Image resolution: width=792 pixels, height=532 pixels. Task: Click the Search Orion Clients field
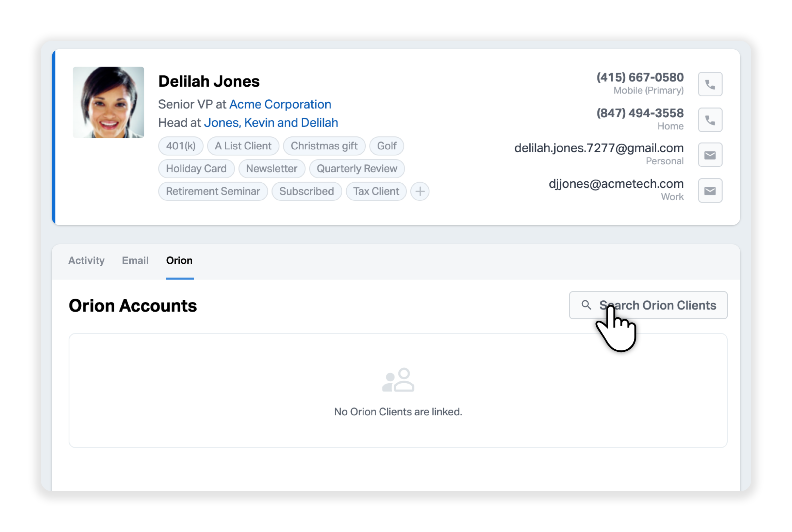(648, 305)
